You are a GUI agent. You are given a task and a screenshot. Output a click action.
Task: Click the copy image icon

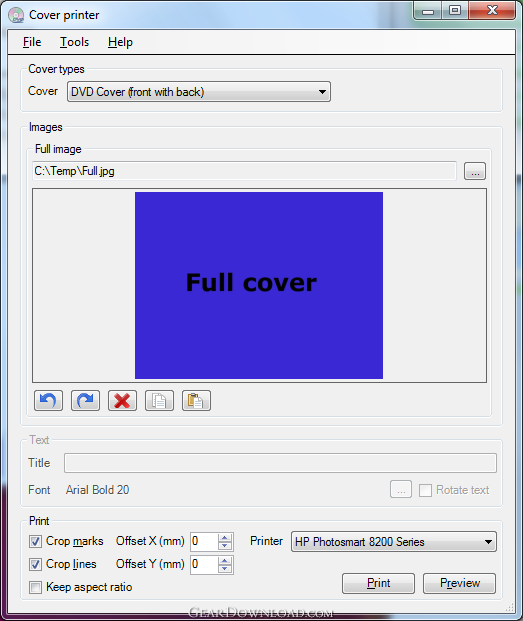159,400
